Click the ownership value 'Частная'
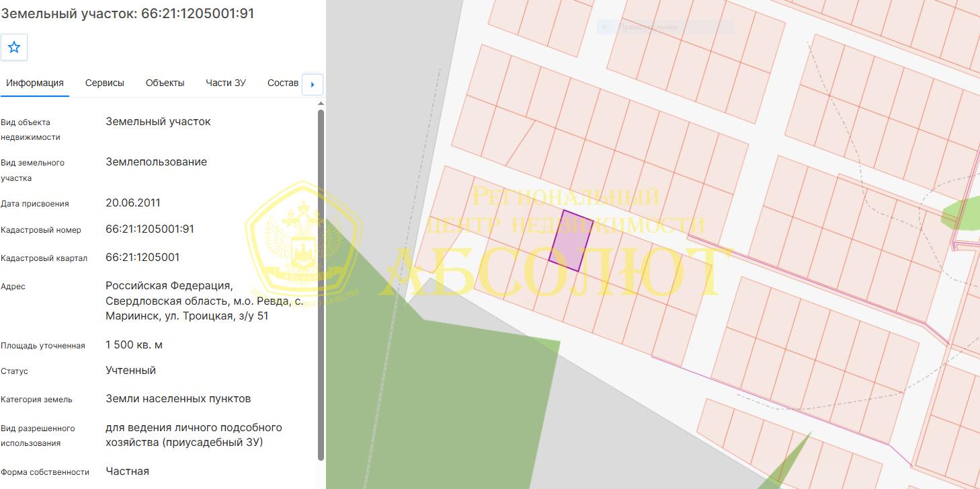Image resolution: width=980 pixels, height=489 pixels. pos(127,472)
